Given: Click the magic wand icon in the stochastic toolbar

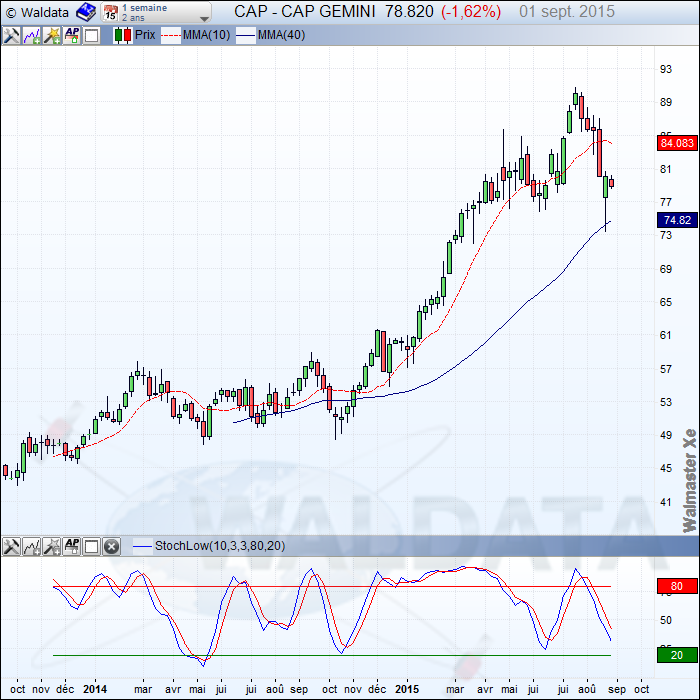Looking at the screenshot, I should point(52,546).
